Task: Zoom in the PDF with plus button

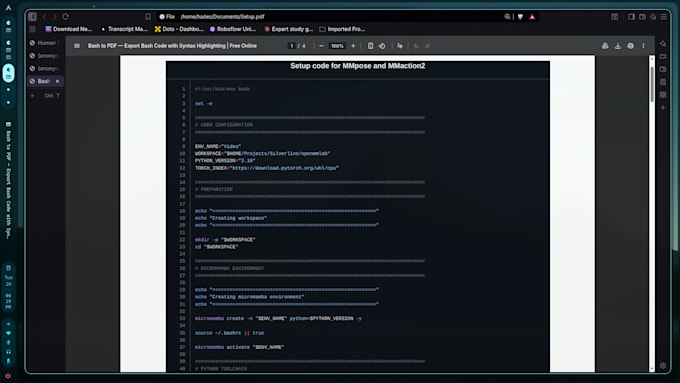Action: tap(353, 46)
